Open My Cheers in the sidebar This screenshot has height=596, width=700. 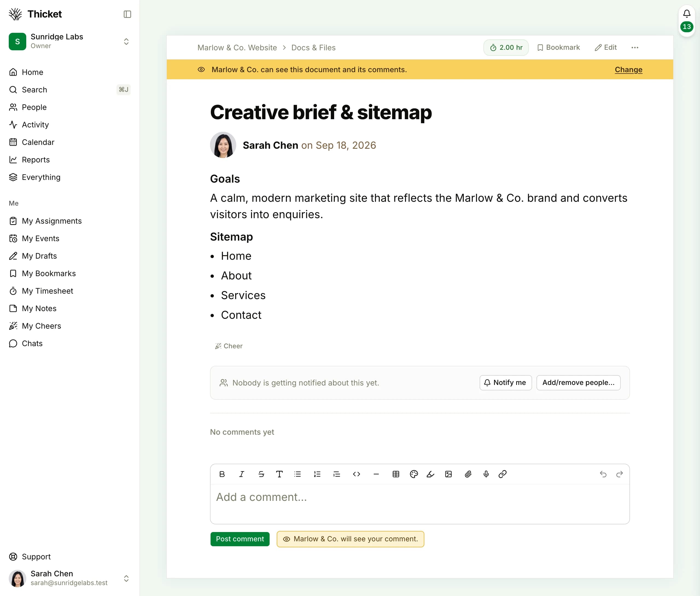tap(70, 326)
